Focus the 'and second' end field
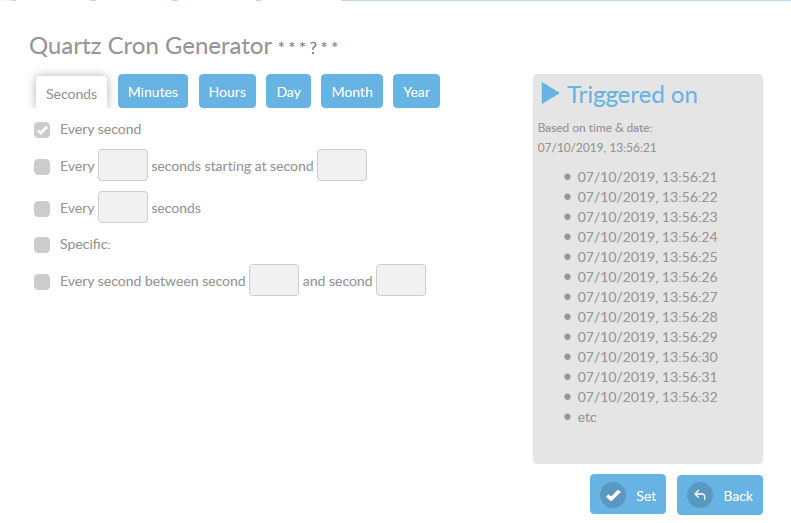The height and width of the screenshot is (523, 791). (x=401, y=281)
